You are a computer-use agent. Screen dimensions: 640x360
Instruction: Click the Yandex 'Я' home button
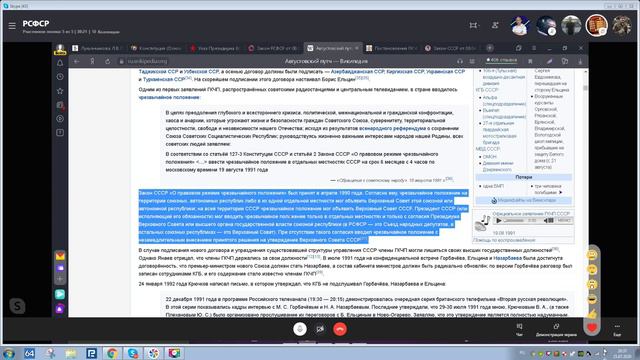pos(92,61)
